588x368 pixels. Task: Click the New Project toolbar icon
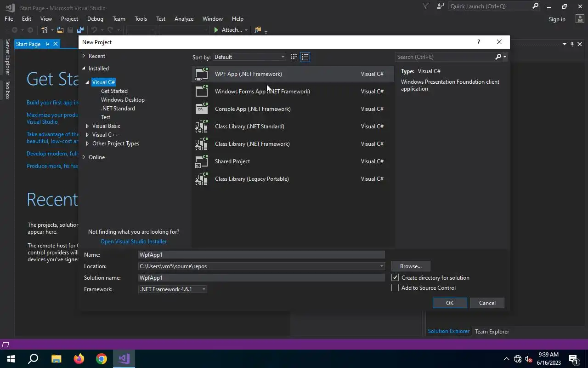coord(45,30)
